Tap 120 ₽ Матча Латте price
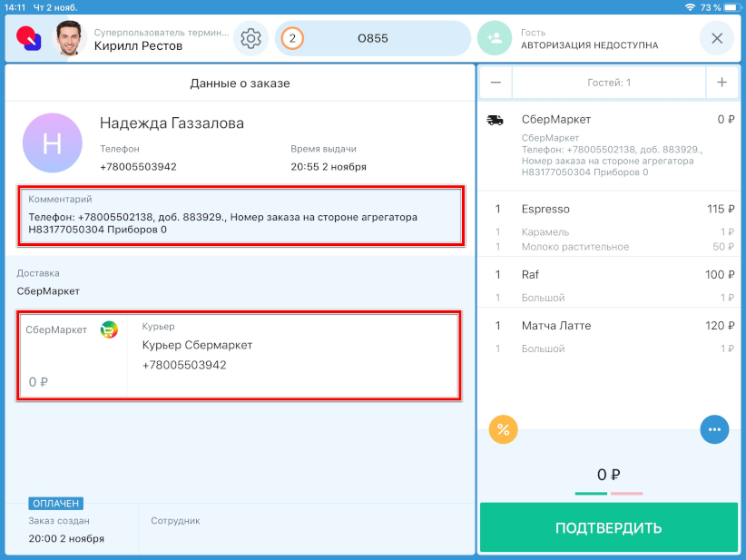The width and height of the screenshot is (746, 560). coord(720,326)
